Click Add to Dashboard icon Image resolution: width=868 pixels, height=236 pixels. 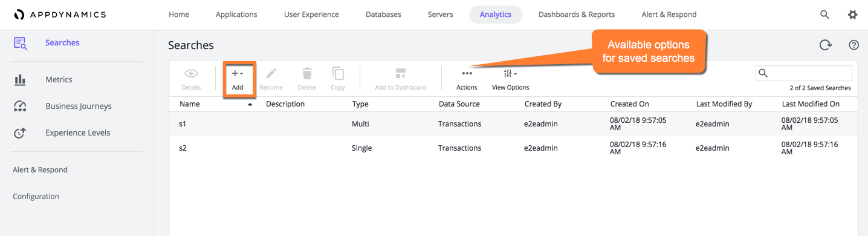tap(401, 73)
